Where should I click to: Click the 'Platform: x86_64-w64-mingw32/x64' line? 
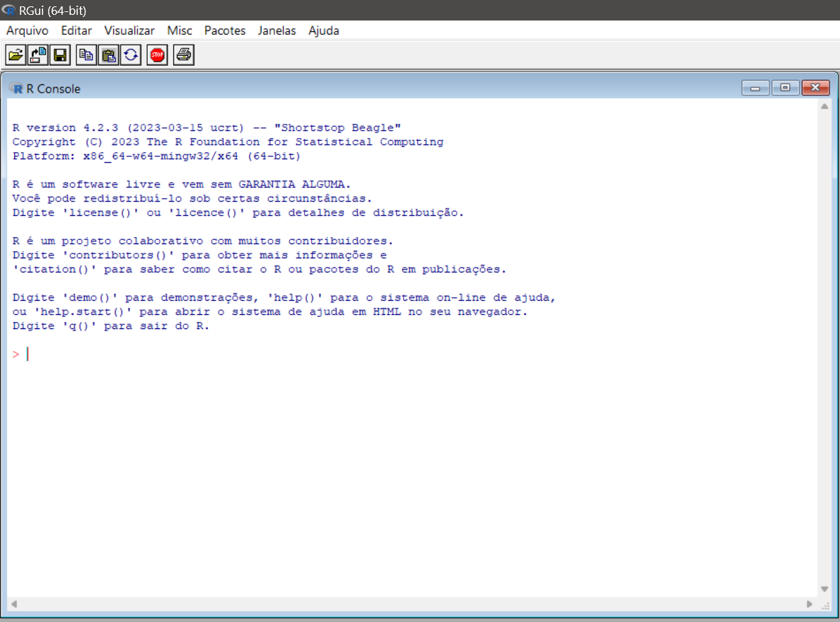coord(156,156)
